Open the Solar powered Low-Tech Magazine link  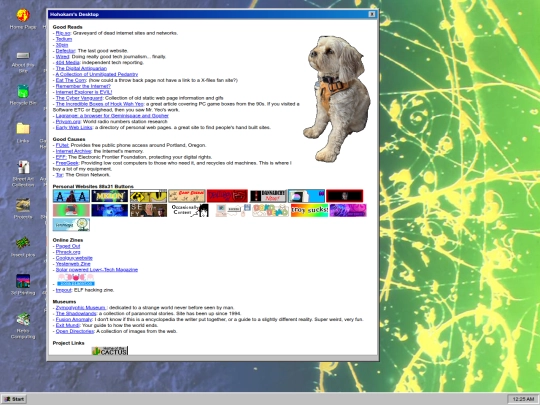(x=97, y=270)
